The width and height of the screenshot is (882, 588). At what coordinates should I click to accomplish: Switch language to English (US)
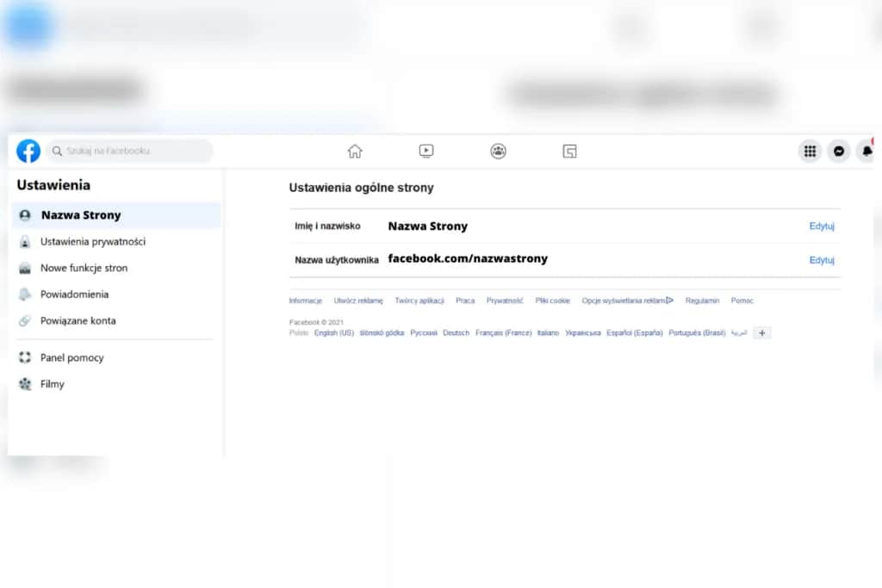[x=334, y=333]
